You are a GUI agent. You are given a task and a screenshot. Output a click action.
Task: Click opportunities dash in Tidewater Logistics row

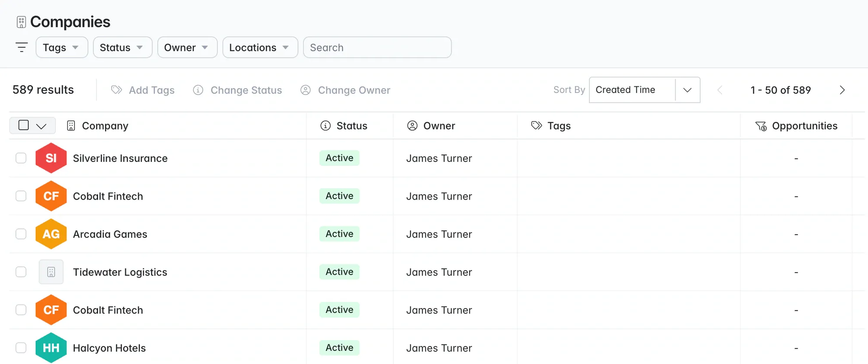(796, 272)
